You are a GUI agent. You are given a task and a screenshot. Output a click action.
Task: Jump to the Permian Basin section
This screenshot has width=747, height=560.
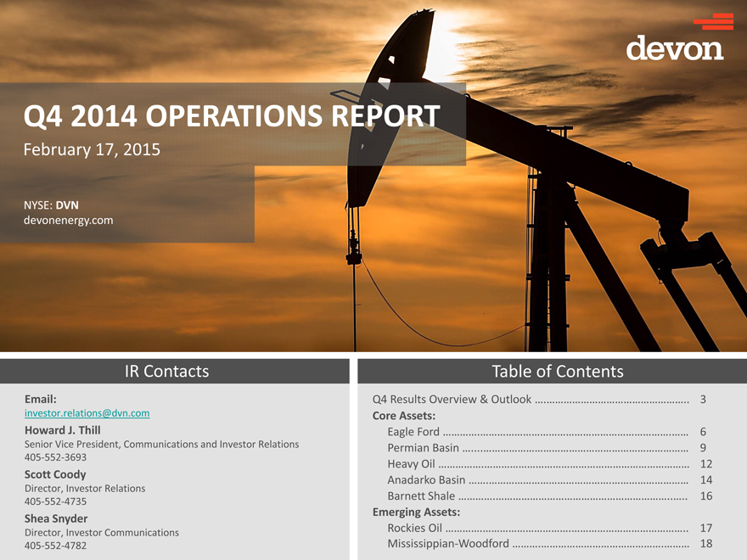coord(423,448)
